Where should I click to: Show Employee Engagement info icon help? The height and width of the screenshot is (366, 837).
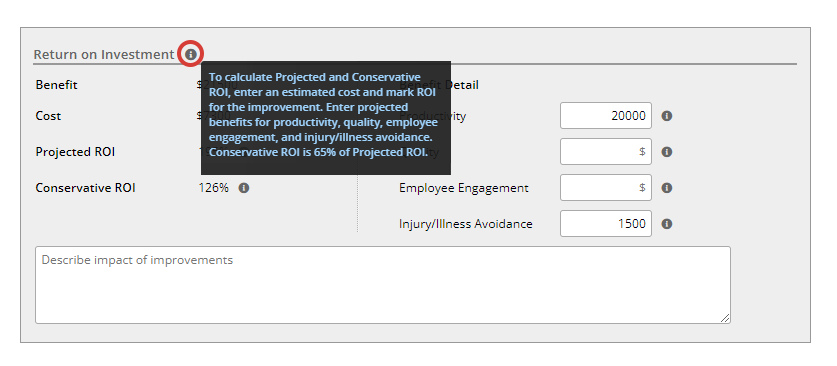click(x=667, y=188)
